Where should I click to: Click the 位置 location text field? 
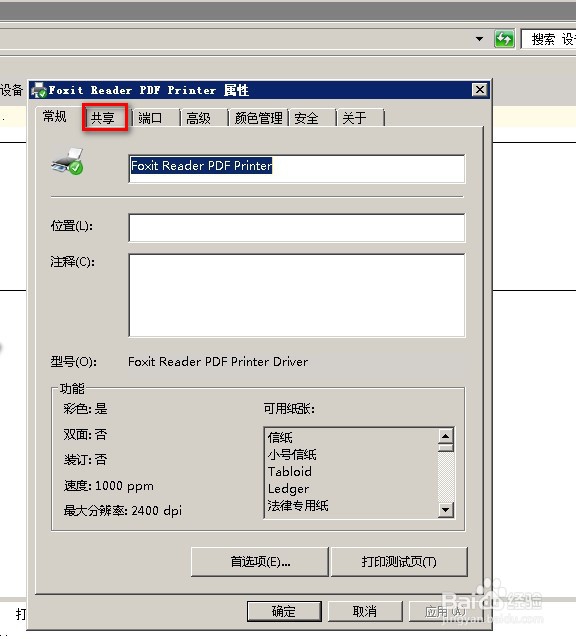(296, 228)
